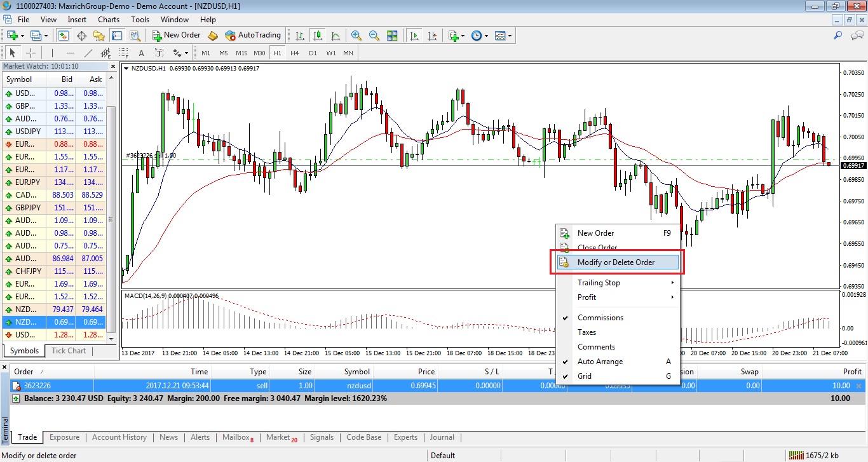
Task: Switch chart to line chart icon
Action: point(335,36)
